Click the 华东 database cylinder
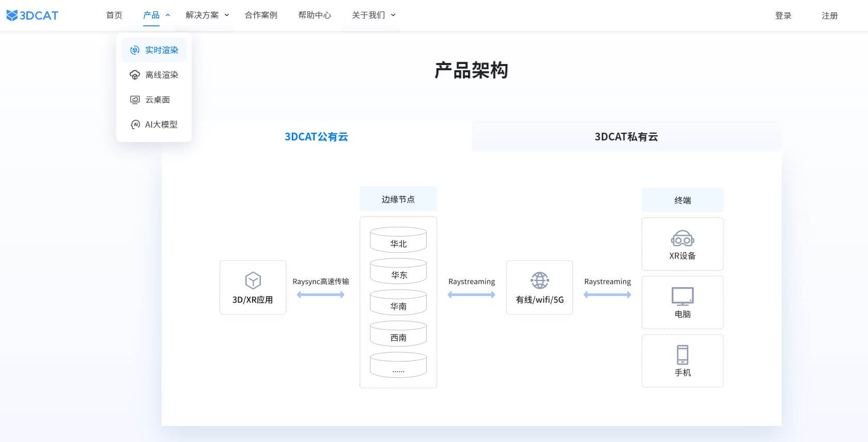 click(398, 271)
